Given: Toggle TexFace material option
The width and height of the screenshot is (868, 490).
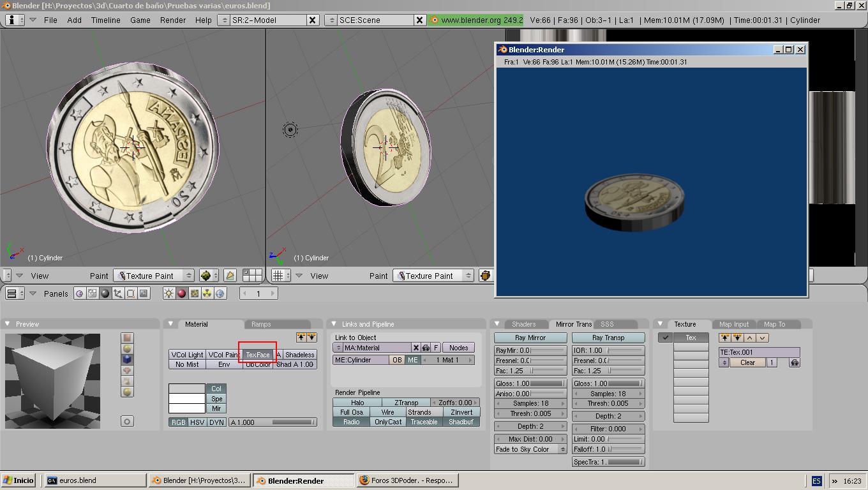Looking at the screenshot, I should (258, 355).
